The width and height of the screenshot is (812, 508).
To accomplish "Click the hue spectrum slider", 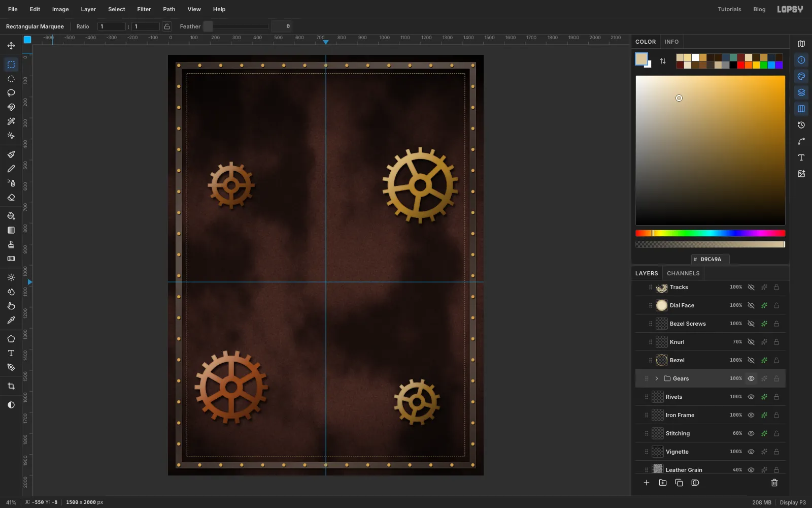I will pos(710,233).
